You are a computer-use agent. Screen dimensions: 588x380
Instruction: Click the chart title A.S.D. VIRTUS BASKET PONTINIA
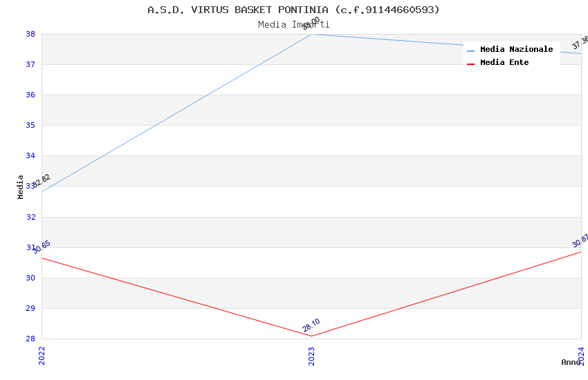tap(293, 10)
